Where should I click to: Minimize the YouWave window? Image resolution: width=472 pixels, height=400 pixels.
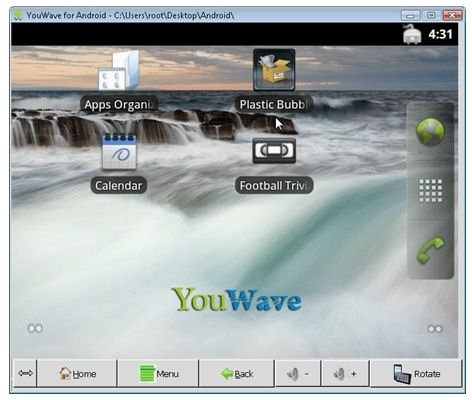[410, 15]
